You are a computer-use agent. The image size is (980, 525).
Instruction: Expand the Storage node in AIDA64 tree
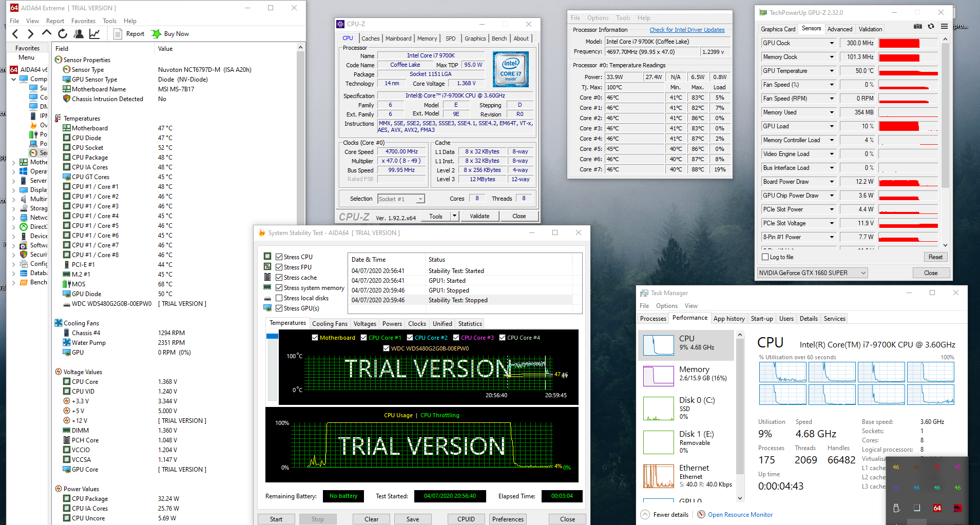[14, 208]
